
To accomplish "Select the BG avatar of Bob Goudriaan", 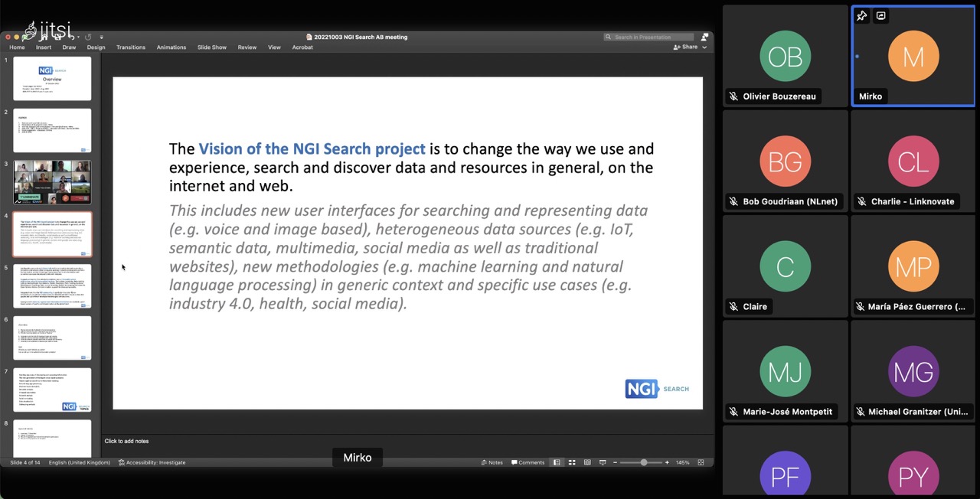I will click(x=785, y=161).
